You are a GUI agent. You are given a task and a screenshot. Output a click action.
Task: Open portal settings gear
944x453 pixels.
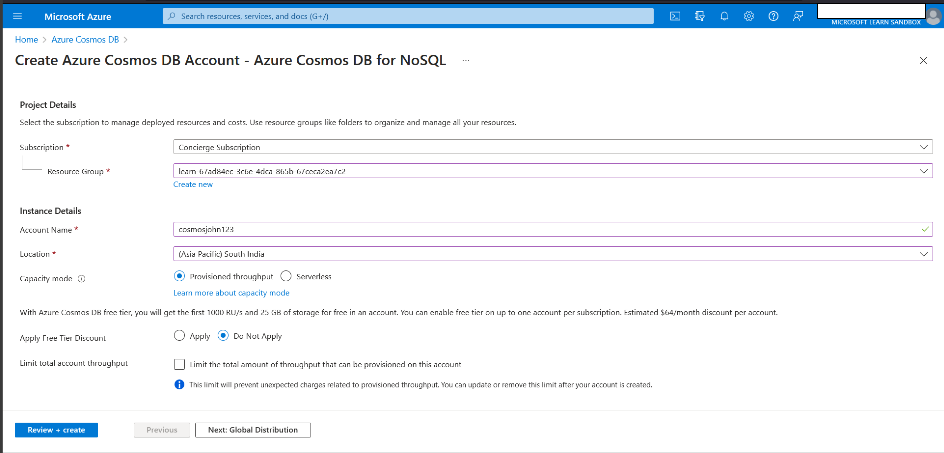click(748, 16)
